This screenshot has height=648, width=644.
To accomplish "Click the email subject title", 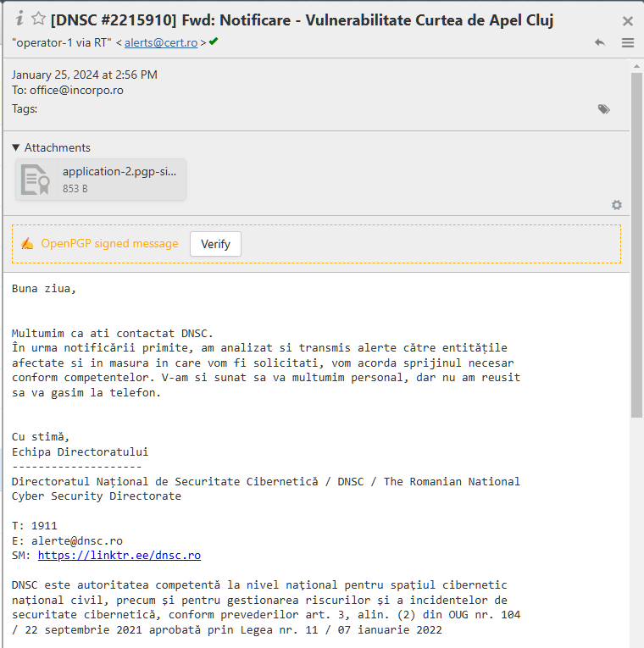I will 303,19.
